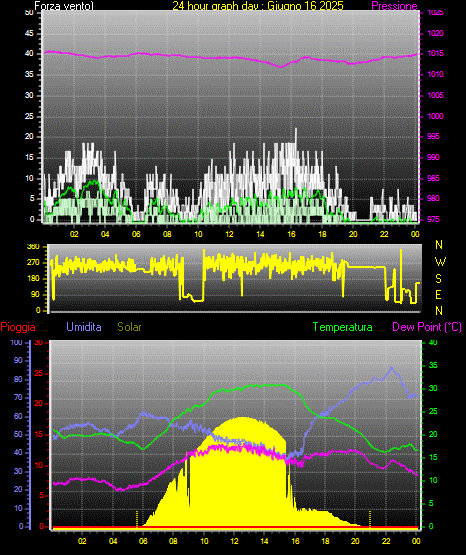Click the yellow "S" compass letter
The height and width of the screenshot is (555, 466).
pyautogui.click(x=438, y=279)
